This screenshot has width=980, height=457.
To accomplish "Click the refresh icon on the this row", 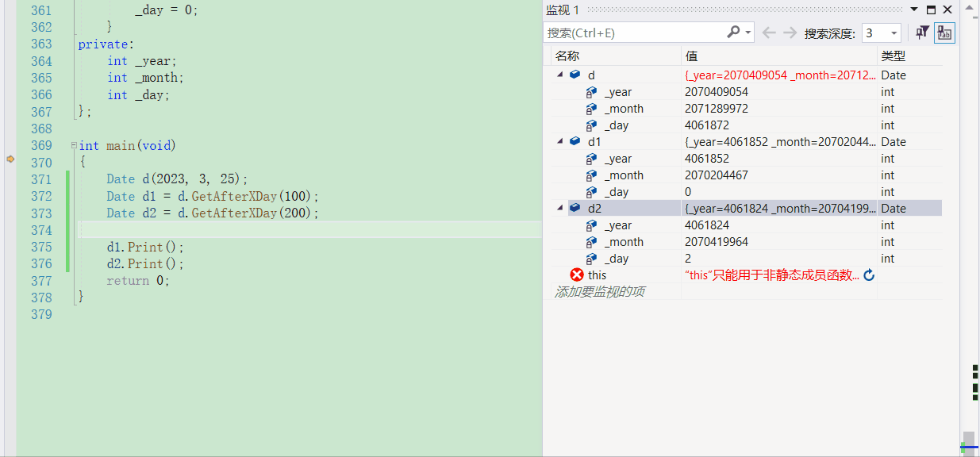I will 869,275.
